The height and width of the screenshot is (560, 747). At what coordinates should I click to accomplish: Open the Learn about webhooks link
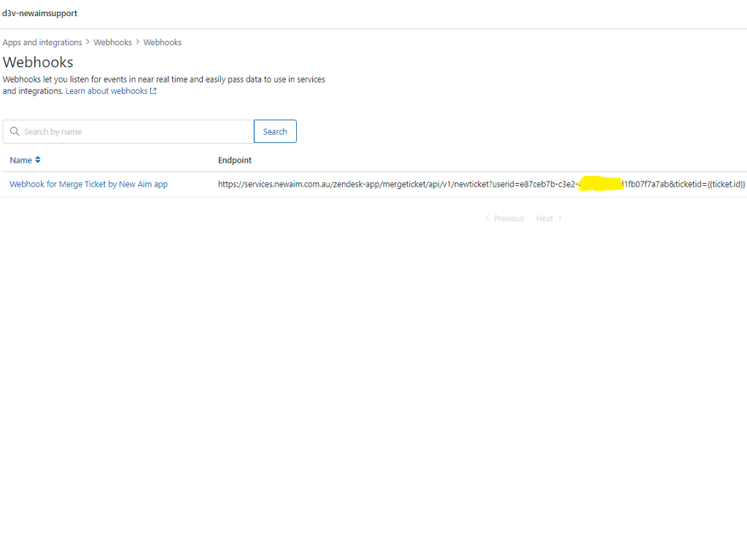[x=107, y=91]
